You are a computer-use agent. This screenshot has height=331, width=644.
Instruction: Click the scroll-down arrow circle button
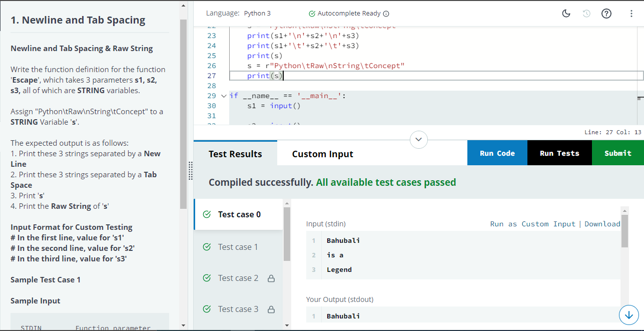point(628,315)
